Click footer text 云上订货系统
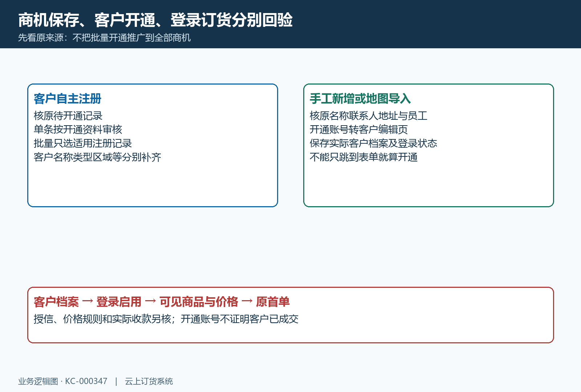This screenshot has width=581, height=392. tap(149, 381)
